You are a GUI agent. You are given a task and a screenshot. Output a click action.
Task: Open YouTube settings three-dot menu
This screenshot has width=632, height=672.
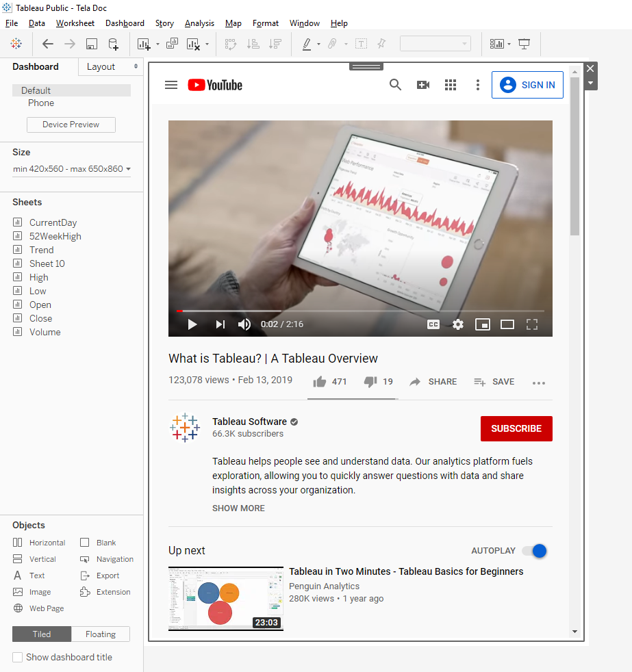478,85
